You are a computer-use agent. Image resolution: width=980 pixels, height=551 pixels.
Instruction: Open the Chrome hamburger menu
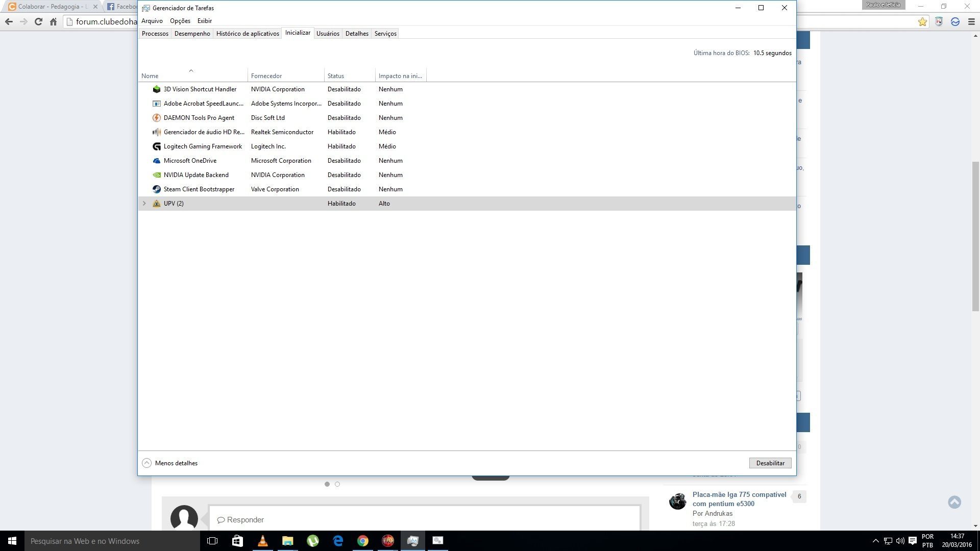[x=971, y=22]
